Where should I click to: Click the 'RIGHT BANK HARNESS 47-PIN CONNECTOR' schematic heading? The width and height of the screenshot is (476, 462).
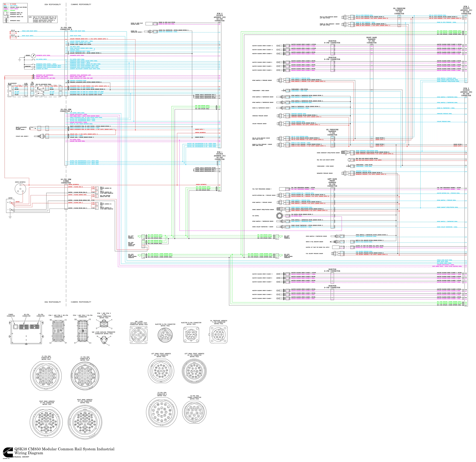(372, 40)
